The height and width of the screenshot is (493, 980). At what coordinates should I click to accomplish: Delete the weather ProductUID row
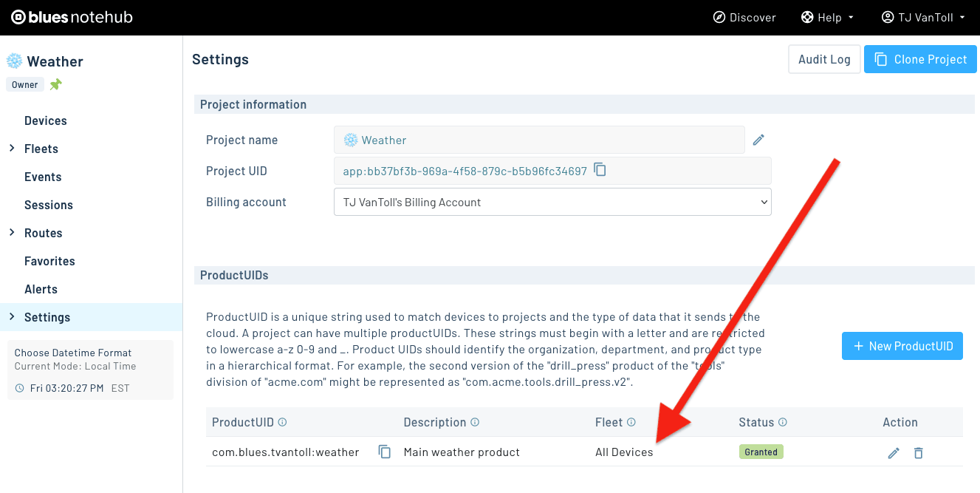[918, 453]
